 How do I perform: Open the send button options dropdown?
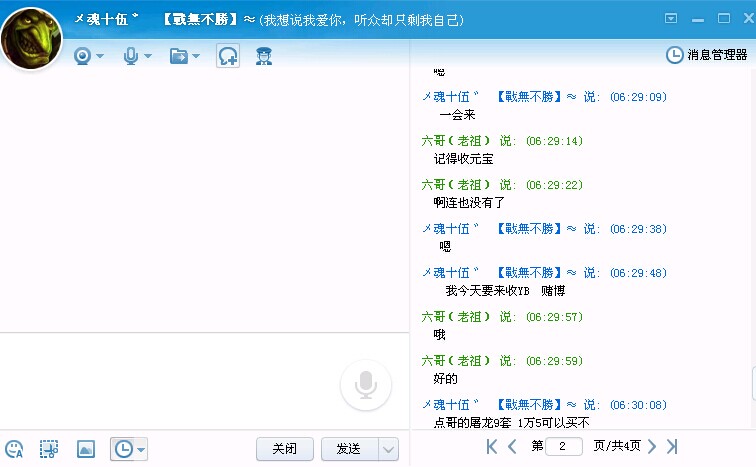(x=389, y=448)
